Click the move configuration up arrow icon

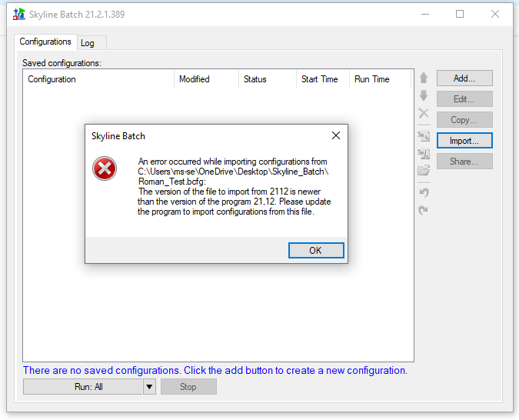(x=423, y=78)
